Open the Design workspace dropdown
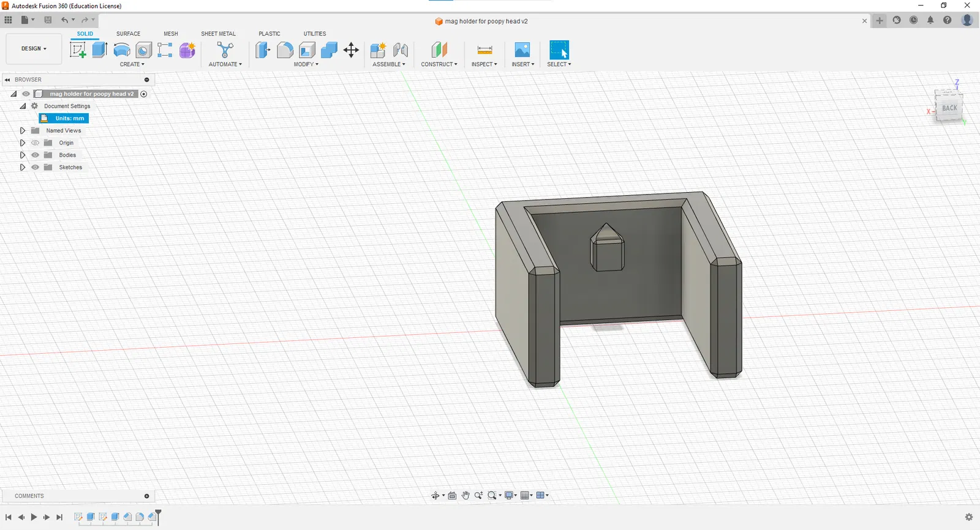 (34, 48)
